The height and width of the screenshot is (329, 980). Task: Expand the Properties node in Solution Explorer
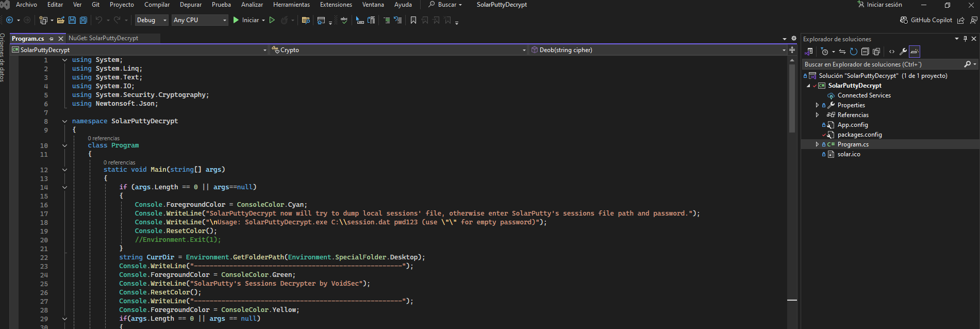[x=817, y=105]
